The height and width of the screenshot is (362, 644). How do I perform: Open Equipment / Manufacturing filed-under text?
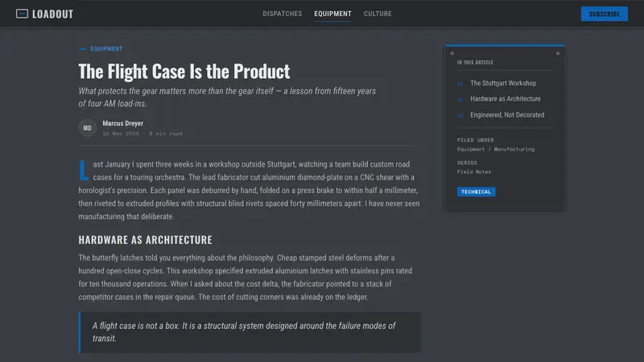click(x=496, y=149)
